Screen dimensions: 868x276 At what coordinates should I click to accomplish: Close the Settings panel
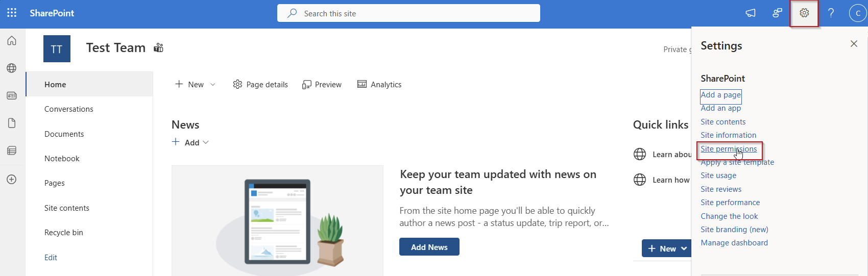pos(854,44)
